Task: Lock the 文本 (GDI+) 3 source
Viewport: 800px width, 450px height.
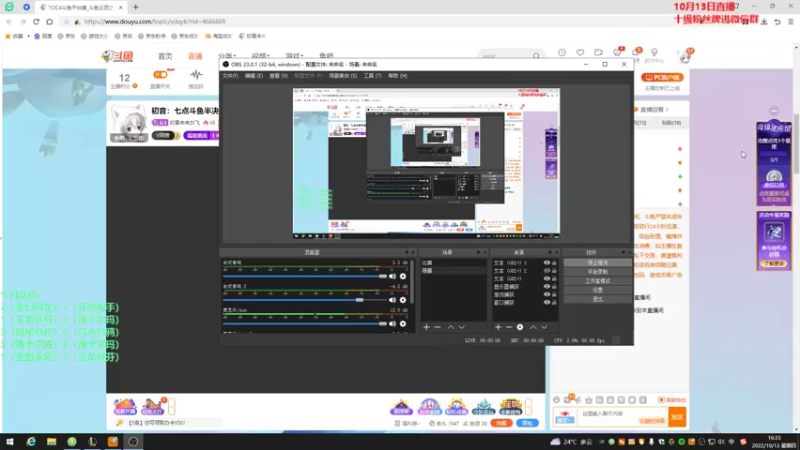Action: coord(554,263)
